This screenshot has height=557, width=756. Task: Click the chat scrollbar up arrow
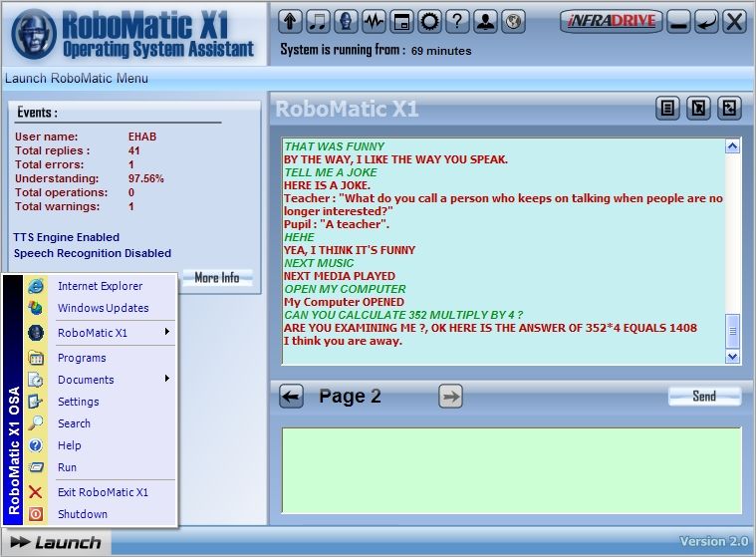(732, 146)
